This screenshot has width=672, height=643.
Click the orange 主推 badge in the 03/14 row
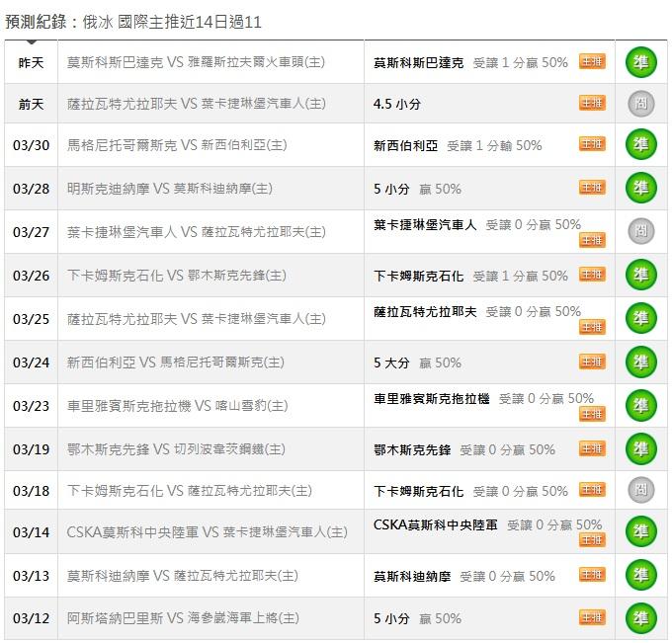pyautogui.click(x=592, y=540)
